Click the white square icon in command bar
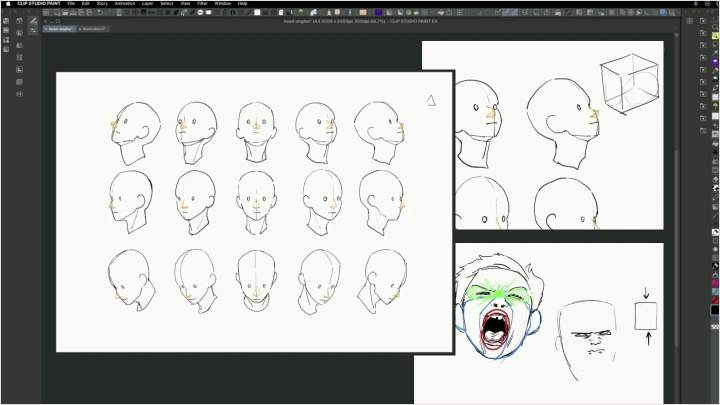The height and width of the screenshot is (405, 720). 257,12
